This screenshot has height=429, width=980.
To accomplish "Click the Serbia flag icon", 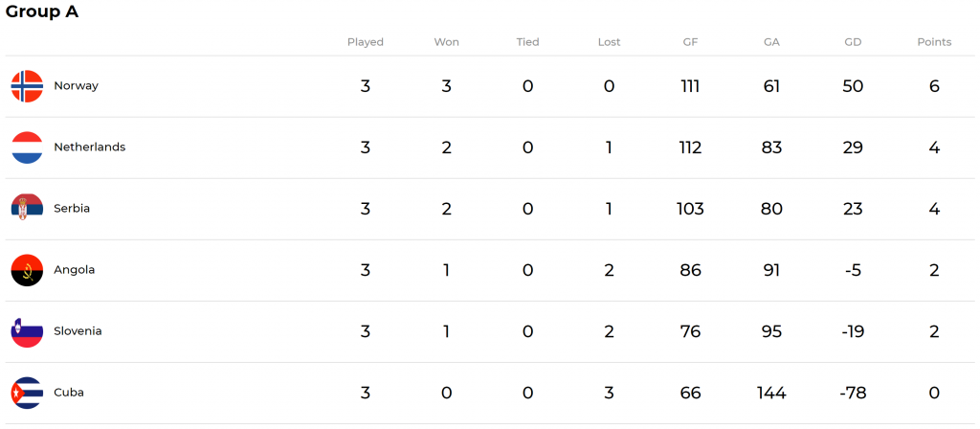I will point(27,209).
